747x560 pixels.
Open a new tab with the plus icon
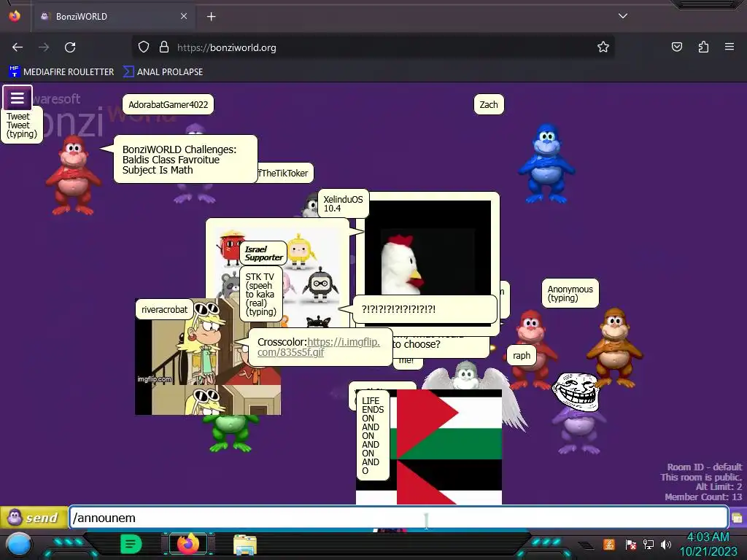211,17
